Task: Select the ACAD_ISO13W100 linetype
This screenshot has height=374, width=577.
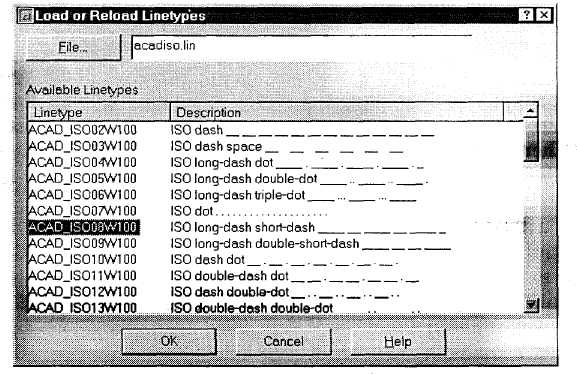Action: click(x=82, y=307)
